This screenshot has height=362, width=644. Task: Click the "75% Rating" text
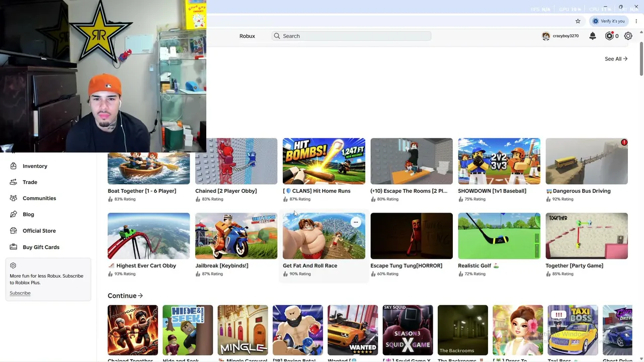tap(475, 199)
